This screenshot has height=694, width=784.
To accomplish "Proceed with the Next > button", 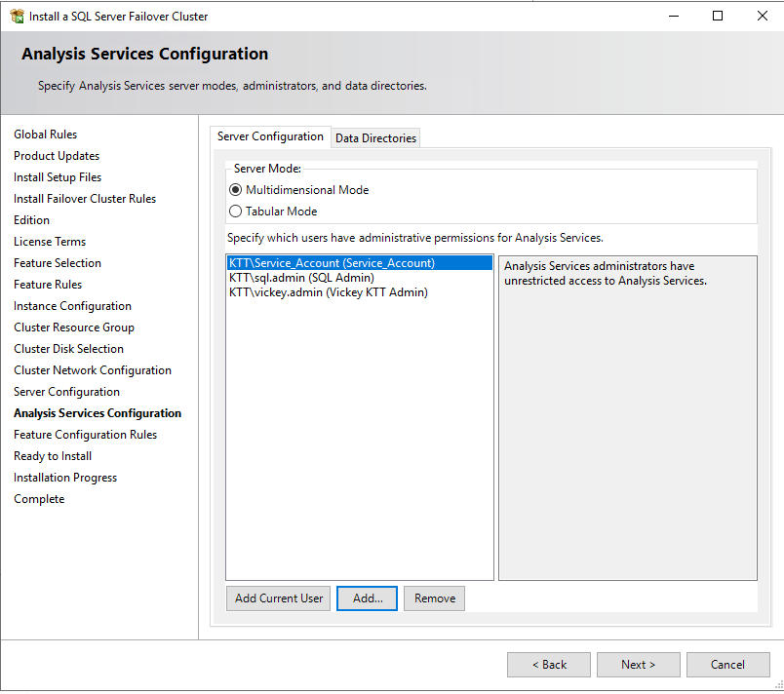I will click(638, 665).
